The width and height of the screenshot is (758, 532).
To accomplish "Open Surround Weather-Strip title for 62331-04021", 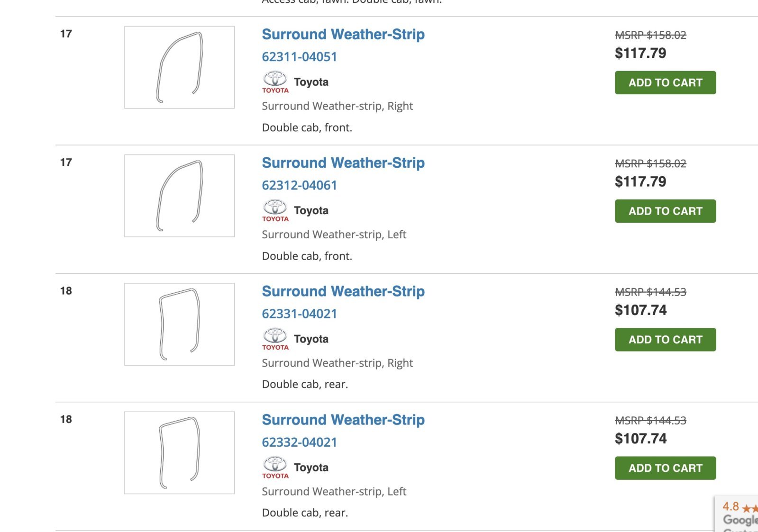I will click(343, 291).
